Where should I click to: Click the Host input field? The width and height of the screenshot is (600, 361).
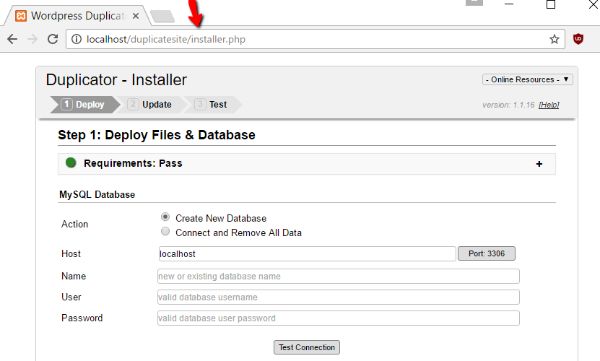[x=307, y=254]
